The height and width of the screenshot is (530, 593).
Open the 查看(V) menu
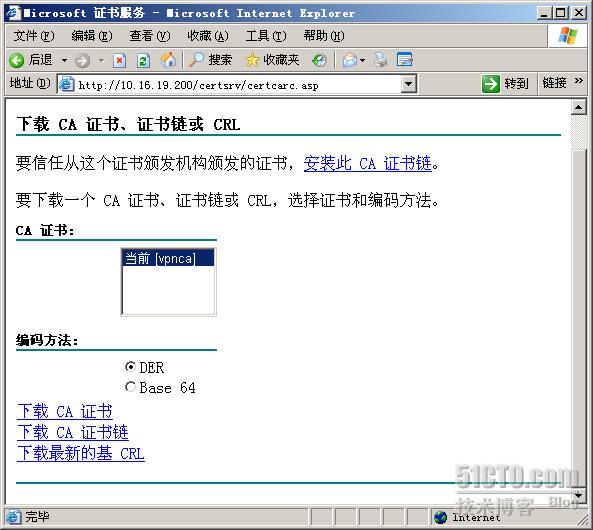[150, 36]
